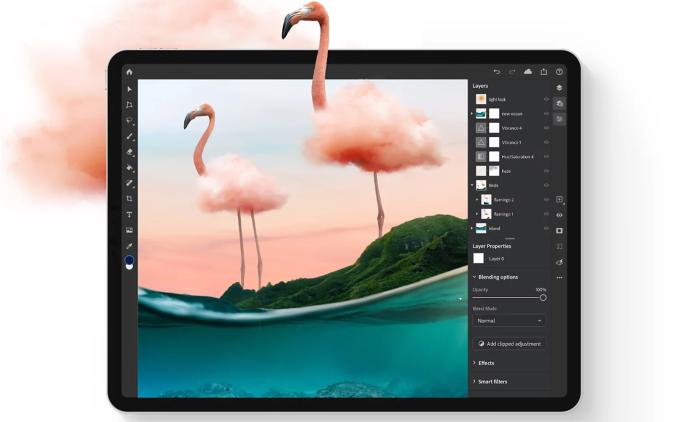Screen dimensions: 675x422
Task: Select the Lasso selection tool
Action: click(x=129, y=121)
